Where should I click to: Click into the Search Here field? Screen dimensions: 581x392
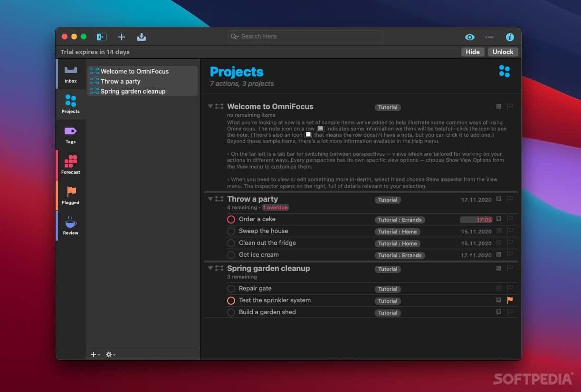tap(305, 37)
